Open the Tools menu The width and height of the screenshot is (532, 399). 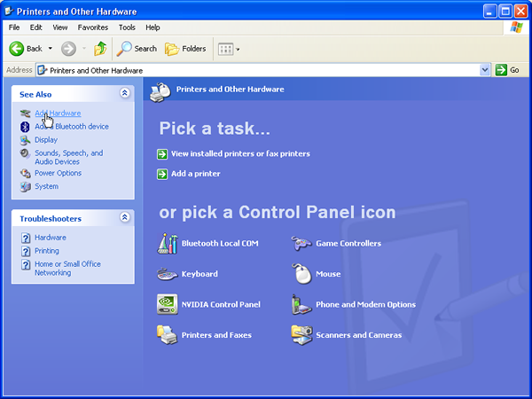click(x=127, y=27)
